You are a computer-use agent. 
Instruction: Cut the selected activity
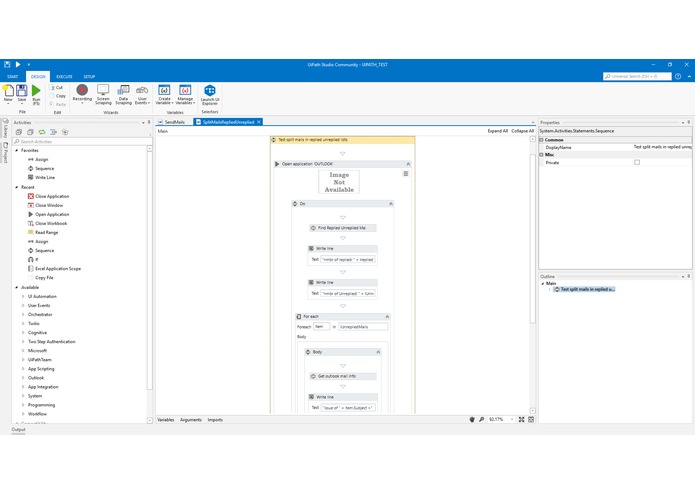(57, 88)
